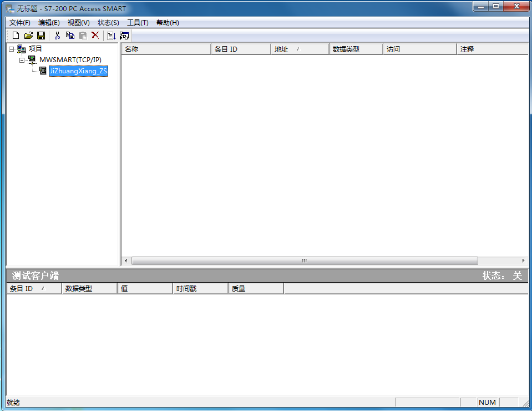Click the horizontal scrollbar thumb in item list

(304, 261)
